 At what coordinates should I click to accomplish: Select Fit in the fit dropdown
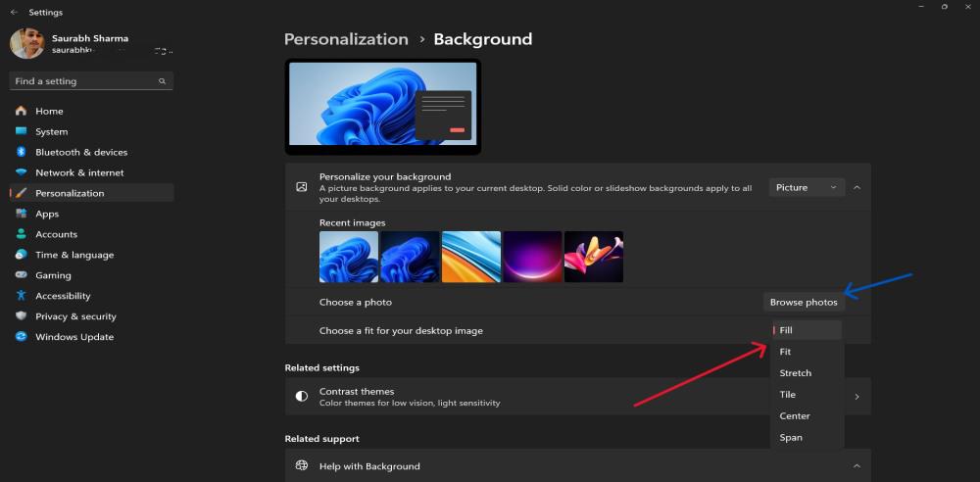(x=807, y=352)
